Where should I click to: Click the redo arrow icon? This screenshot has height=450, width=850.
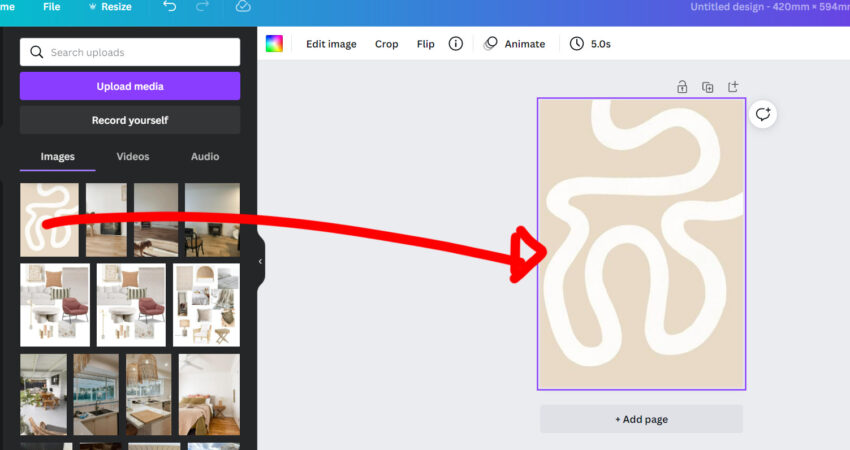[x=203, y=7]
